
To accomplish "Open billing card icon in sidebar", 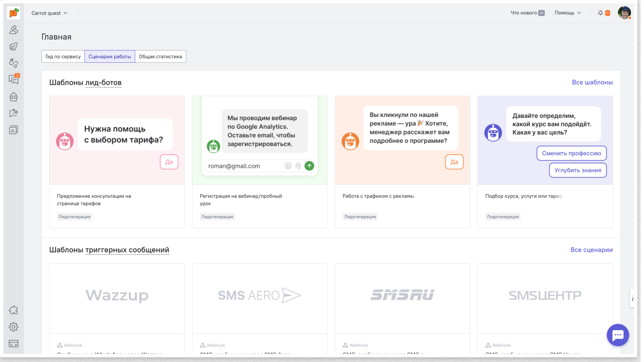I will tap(13, 344).
